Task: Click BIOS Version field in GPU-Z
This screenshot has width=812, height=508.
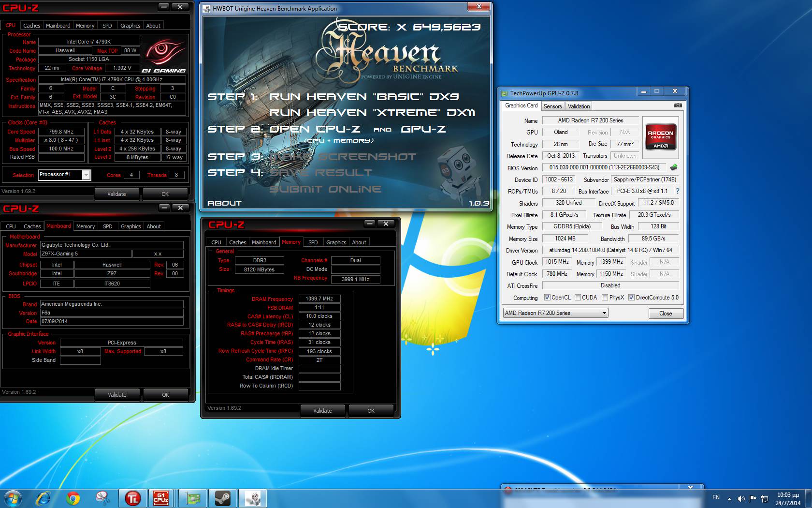Action: [604, 167]
